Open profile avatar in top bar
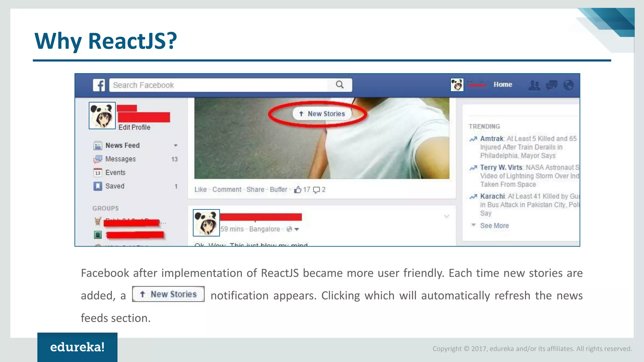The height and width of the screenshot is (362, 644). pos(457,85)
